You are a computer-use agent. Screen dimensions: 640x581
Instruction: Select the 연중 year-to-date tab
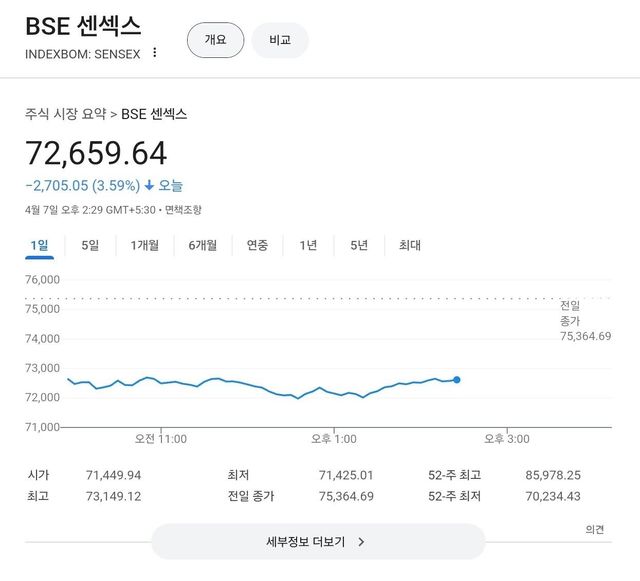coord(257,246)
